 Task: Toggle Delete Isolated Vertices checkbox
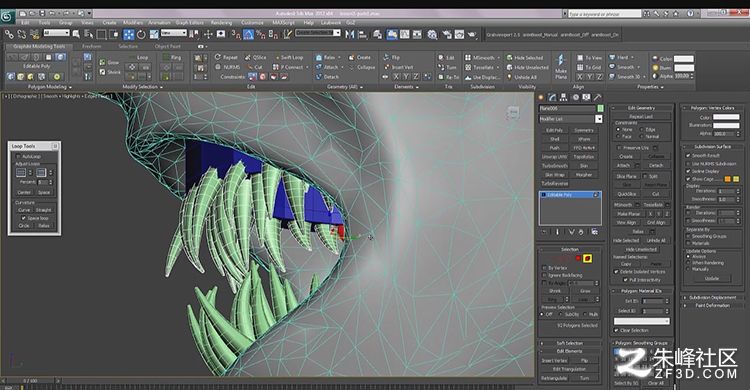(617, 271)
